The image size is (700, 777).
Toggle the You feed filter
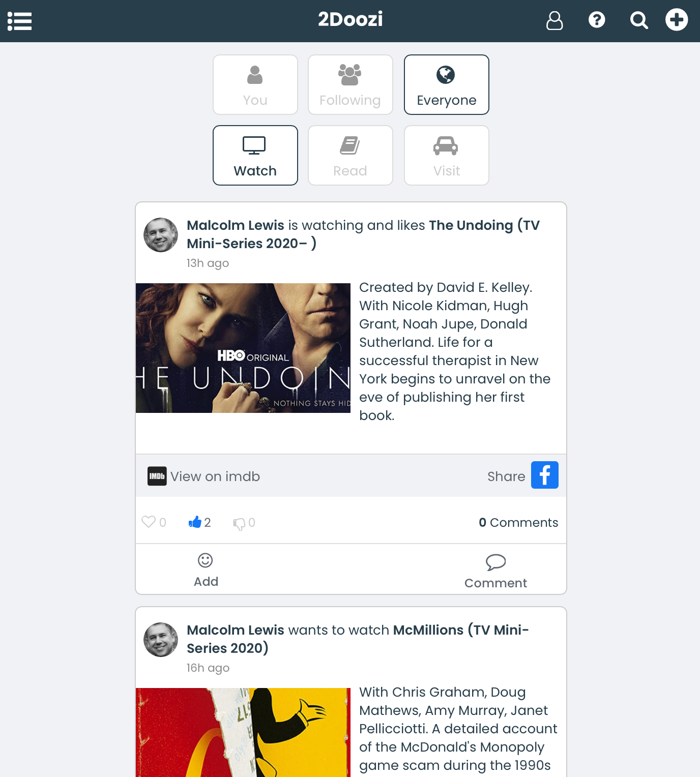click(x=255, y=85)
